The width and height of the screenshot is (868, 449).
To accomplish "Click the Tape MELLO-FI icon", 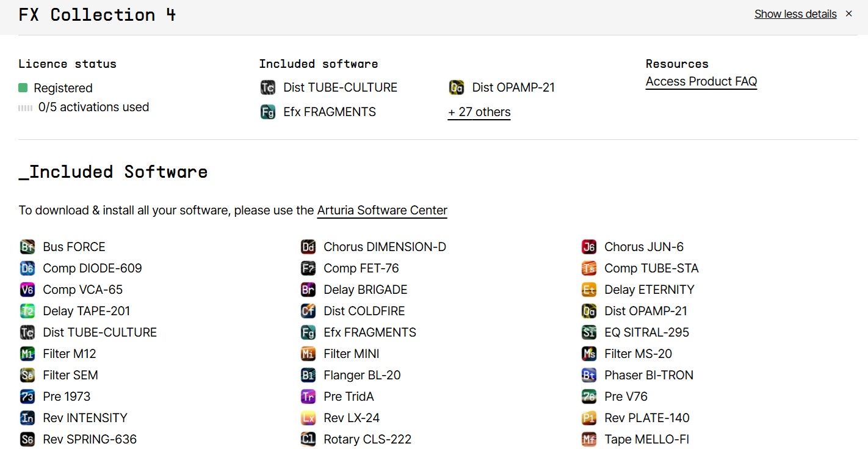I will 589,440.
